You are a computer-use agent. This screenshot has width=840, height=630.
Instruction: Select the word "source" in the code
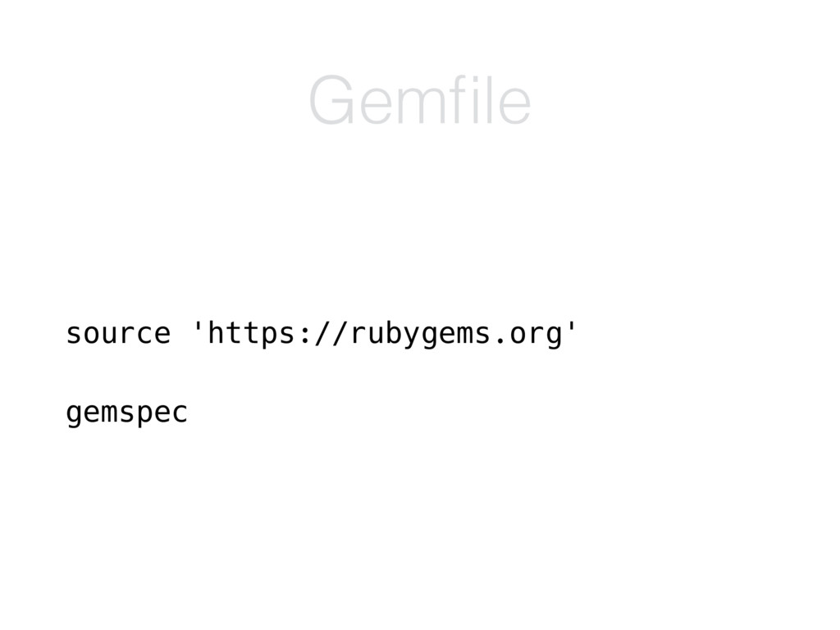tap(118, 335)
